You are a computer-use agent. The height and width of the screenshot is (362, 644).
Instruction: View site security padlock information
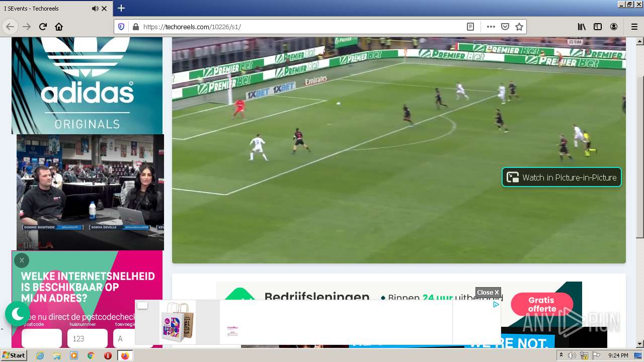[135, 27]
